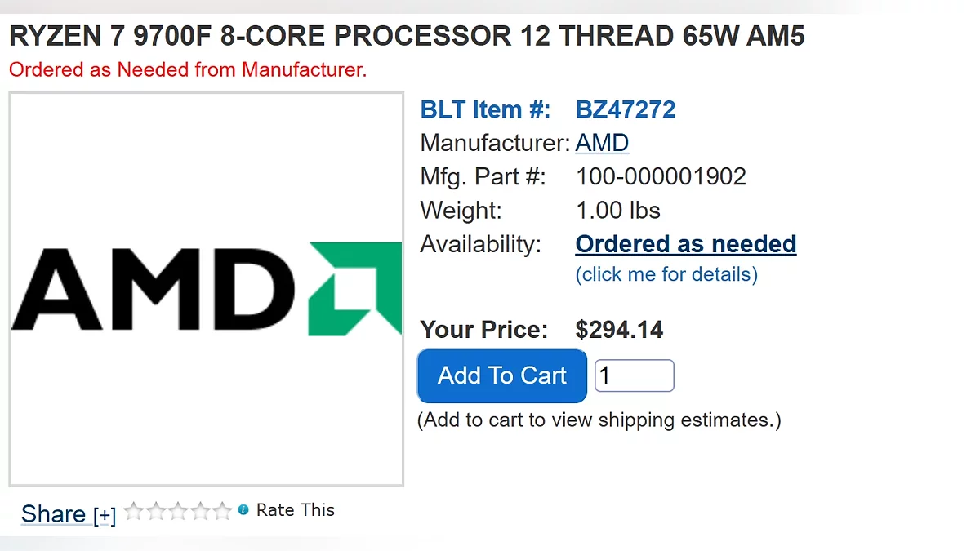The width and height of the screenshot is (980, 551).
Task: Select the BLT item number BZ47272
Action: pos(626,109)
